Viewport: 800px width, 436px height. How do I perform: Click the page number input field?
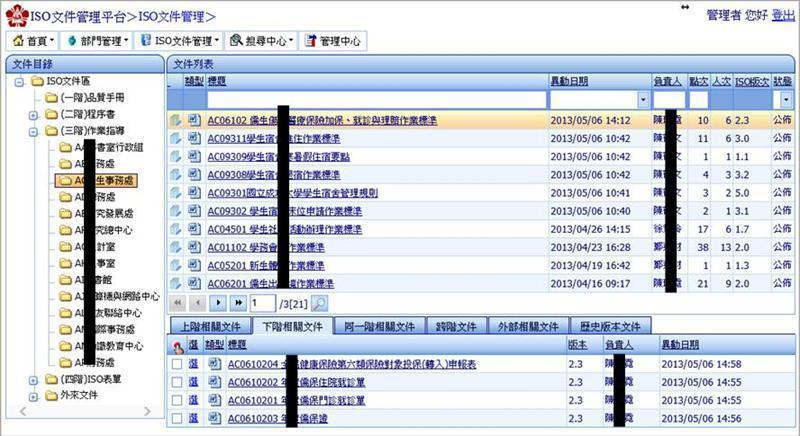pos(262,303)
